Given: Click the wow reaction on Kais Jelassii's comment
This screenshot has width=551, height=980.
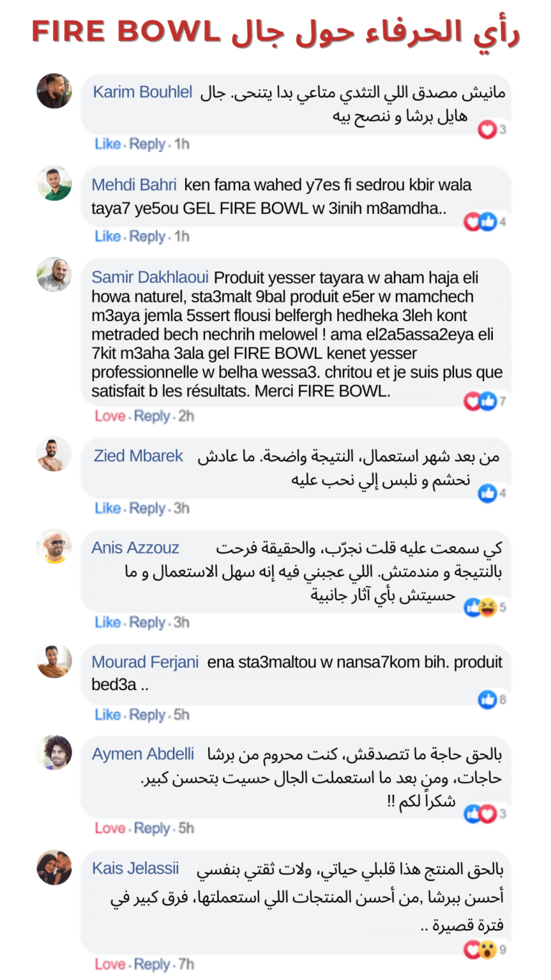Looking at the screenshot, I should [488, 950].
